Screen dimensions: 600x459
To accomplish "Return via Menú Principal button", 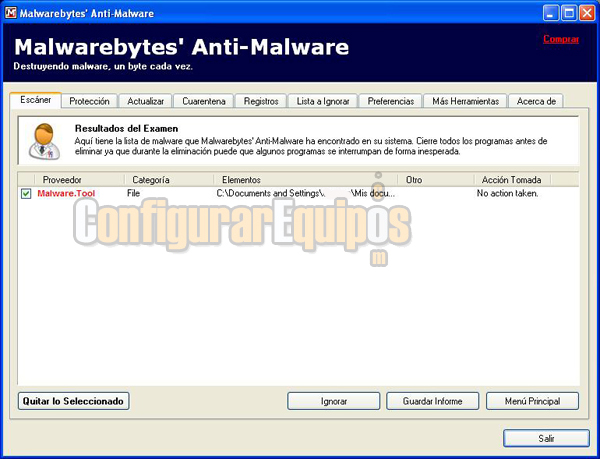I will coord(533,401).
